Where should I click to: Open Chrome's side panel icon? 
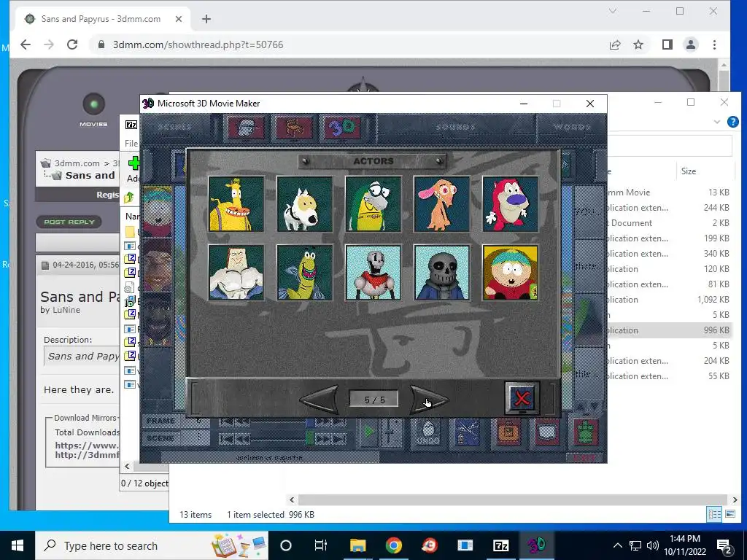[667, 44]
